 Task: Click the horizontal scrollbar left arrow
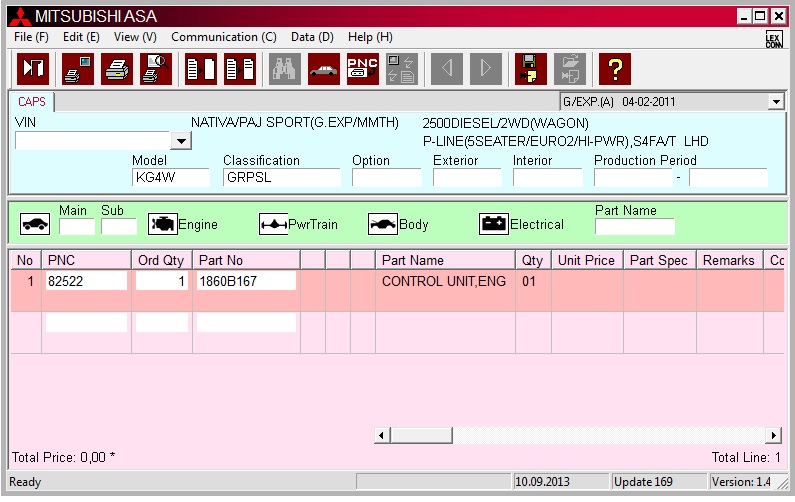tap(382, 435)
